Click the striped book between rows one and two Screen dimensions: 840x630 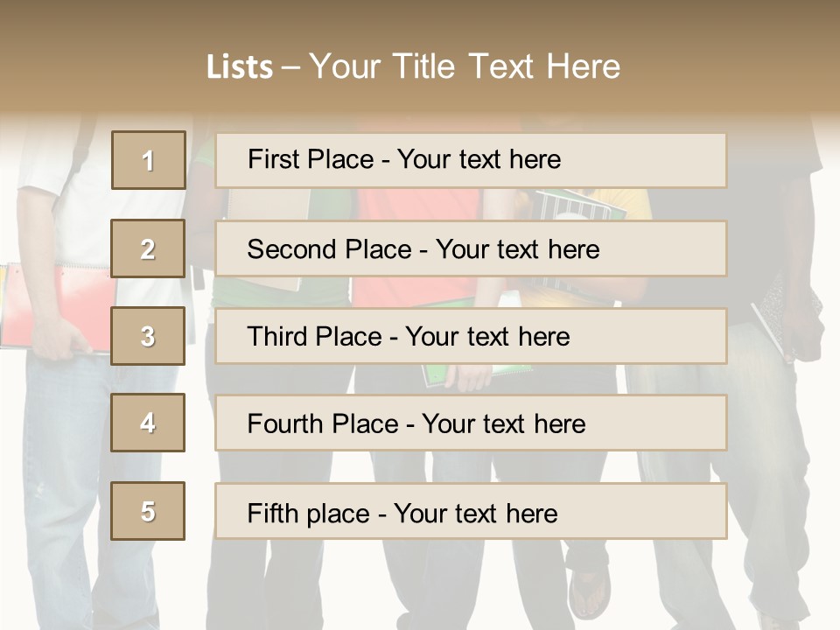(577, 205)
